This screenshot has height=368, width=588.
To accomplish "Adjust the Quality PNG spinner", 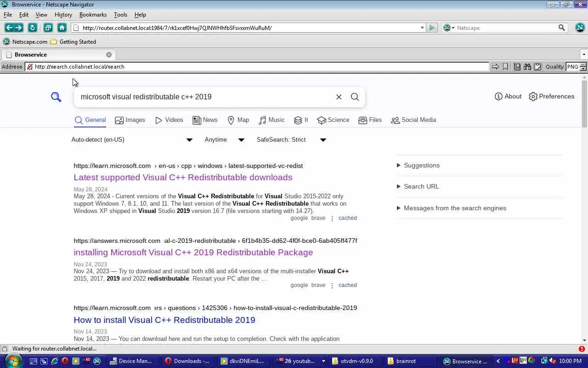I will (x=583, y=67).
